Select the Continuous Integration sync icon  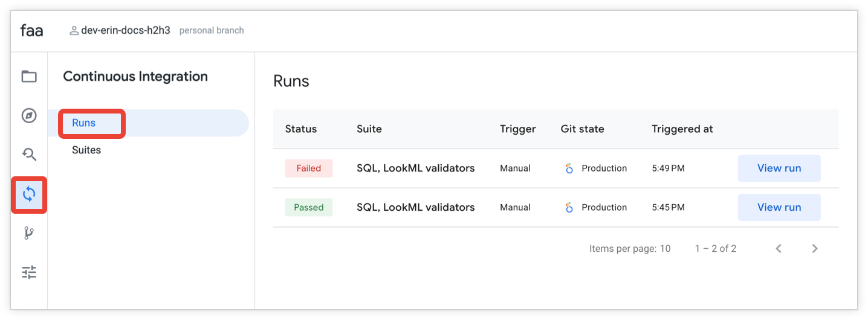click(29, 194)
